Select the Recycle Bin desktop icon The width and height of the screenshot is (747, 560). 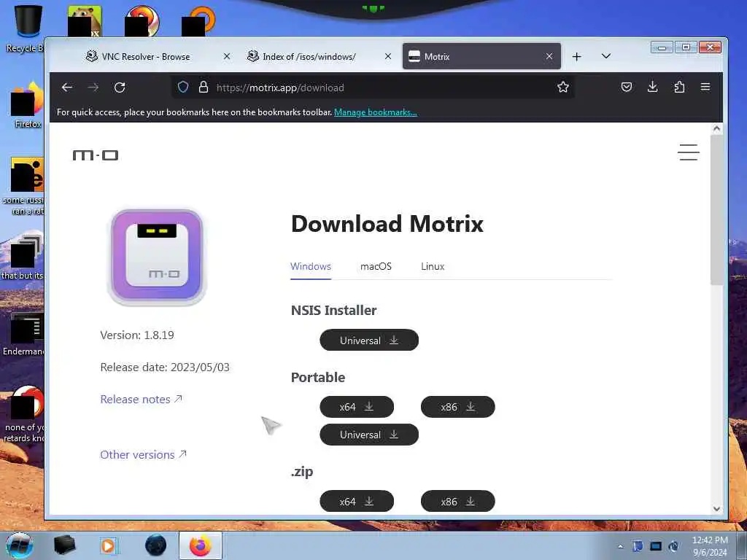point(26,29)
